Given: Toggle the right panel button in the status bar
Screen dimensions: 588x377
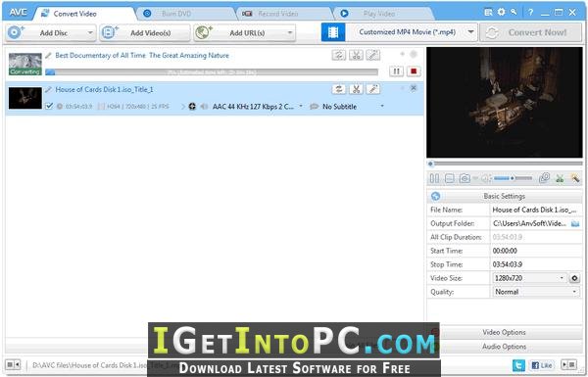Looking at the screenshot, I should 568,364.
